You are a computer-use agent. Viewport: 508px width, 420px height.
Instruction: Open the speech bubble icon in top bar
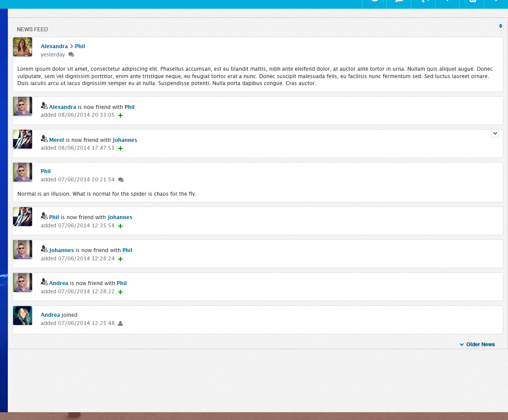pos(399,2)
